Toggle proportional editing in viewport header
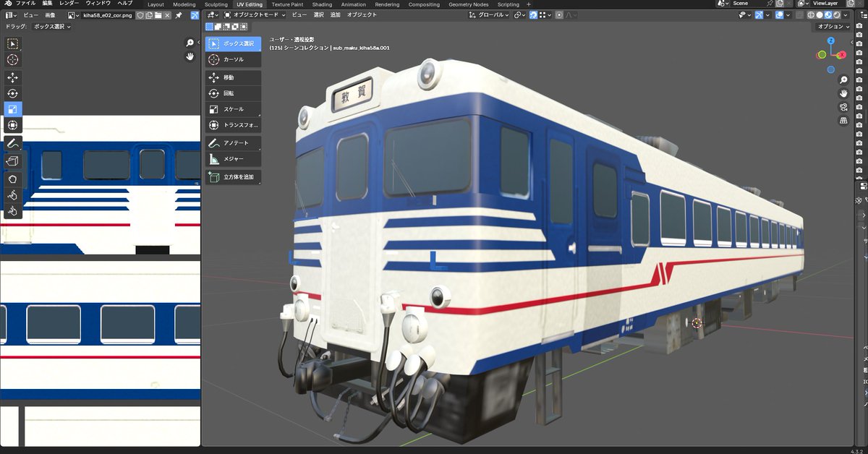The width and height of the screenshot is (868, 454). click(x=559, y=14)
